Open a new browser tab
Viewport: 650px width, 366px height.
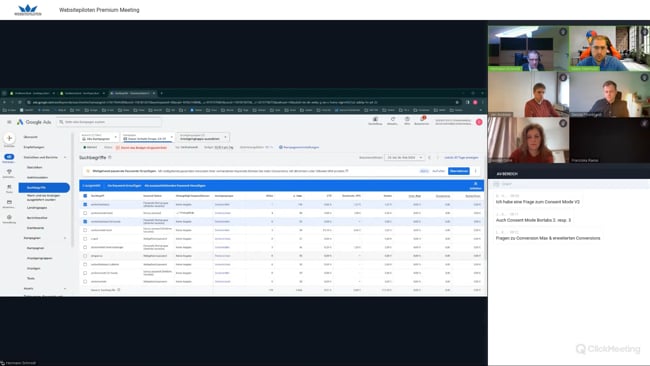click(x=162, y=93)
